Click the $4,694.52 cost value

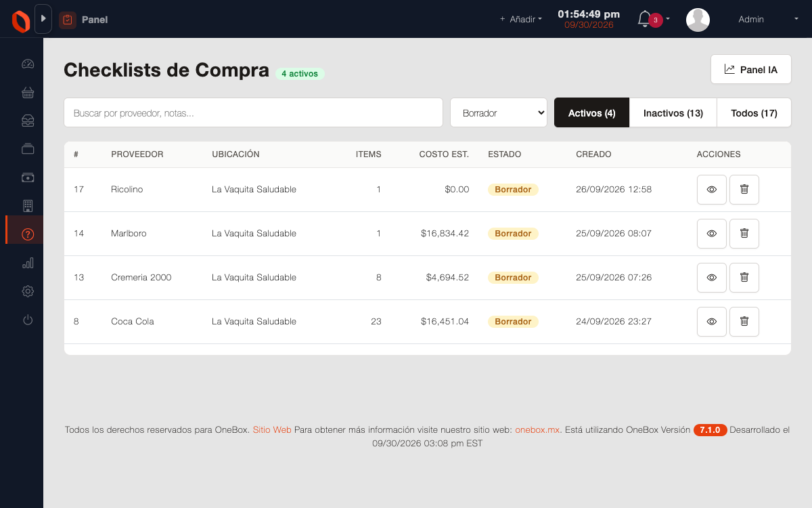coord(447,278)
